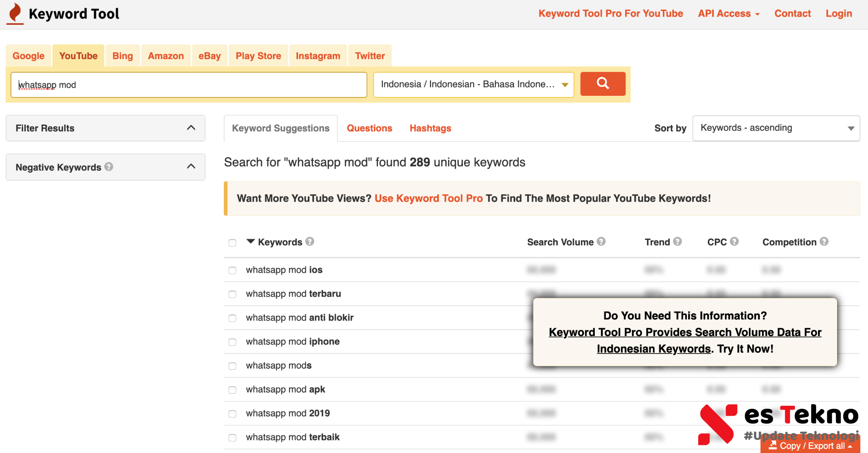
Task: Click help icon beside CPC header
Action: (734, 242)
